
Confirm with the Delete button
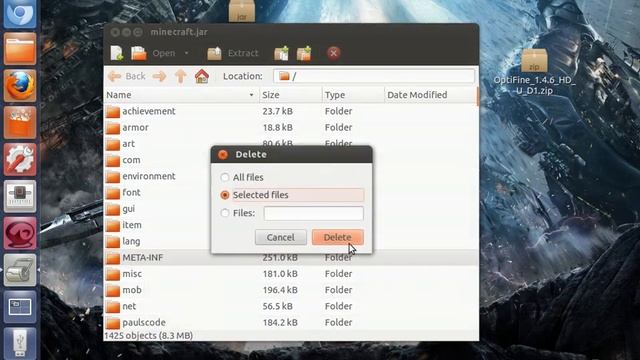338,237
